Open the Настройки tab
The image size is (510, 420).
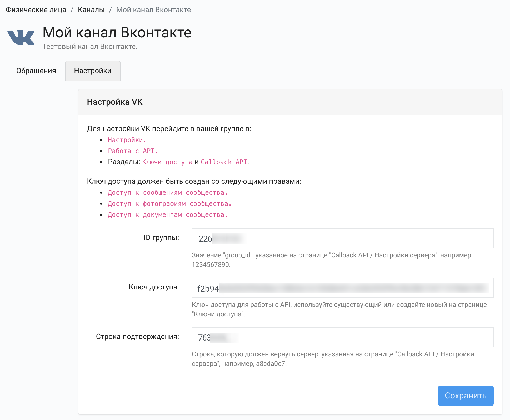[93, 71]
